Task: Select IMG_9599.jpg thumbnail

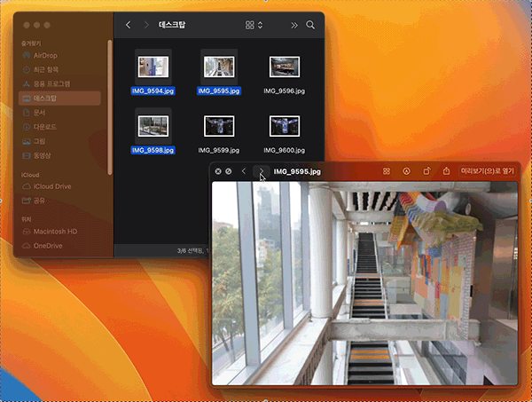Action: coord(219,126)
